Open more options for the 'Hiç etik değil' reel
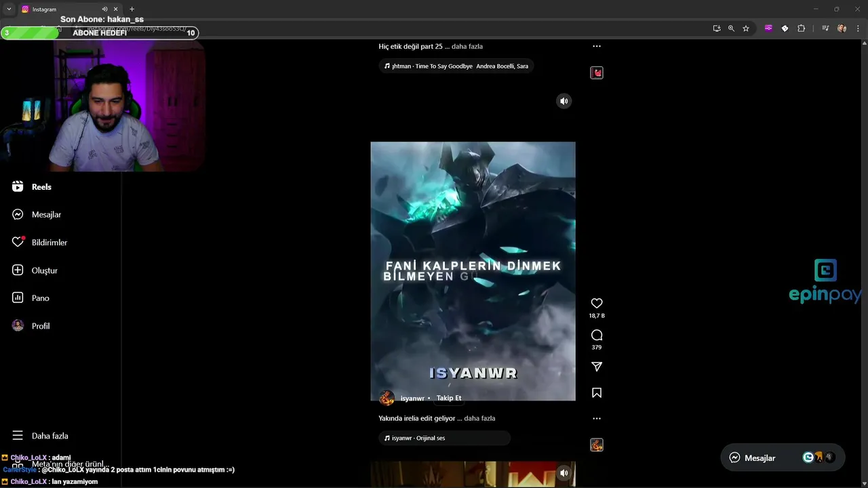This screenshot has width=868, height=488. pos(597,46)
